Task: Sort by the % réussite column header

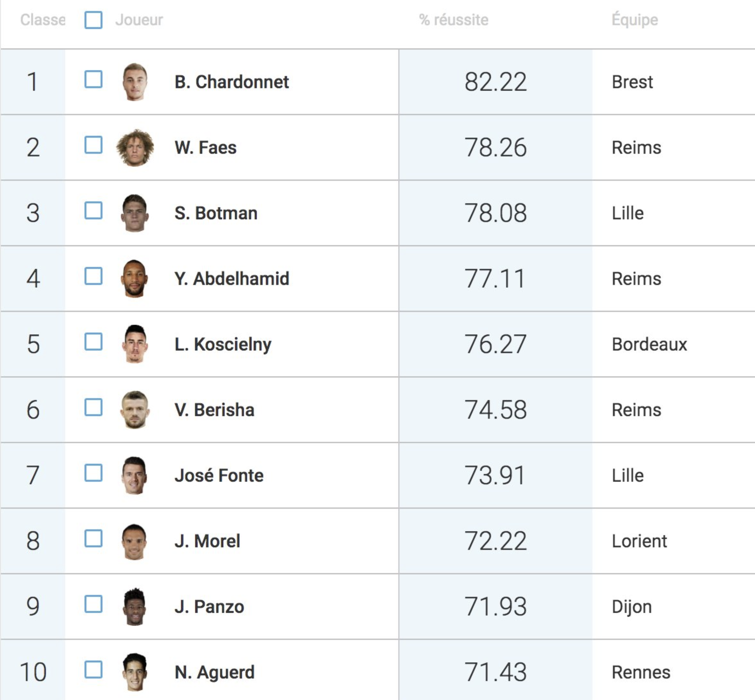Action: pyautogui.click(x=454, y=20)
